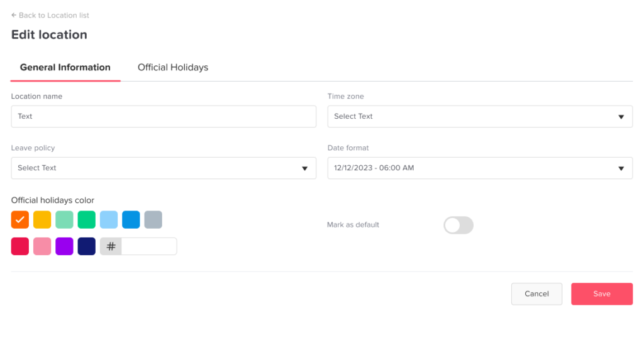Open the Date format dropdown
The width and height of the screenshot is (644, 360).
480,168
